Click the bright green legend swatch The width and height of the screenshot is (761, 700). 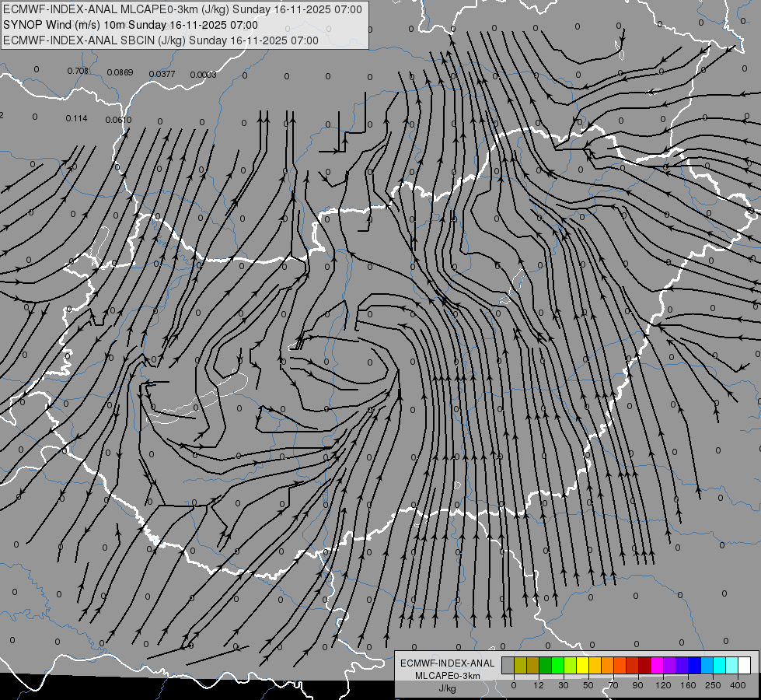558,665
